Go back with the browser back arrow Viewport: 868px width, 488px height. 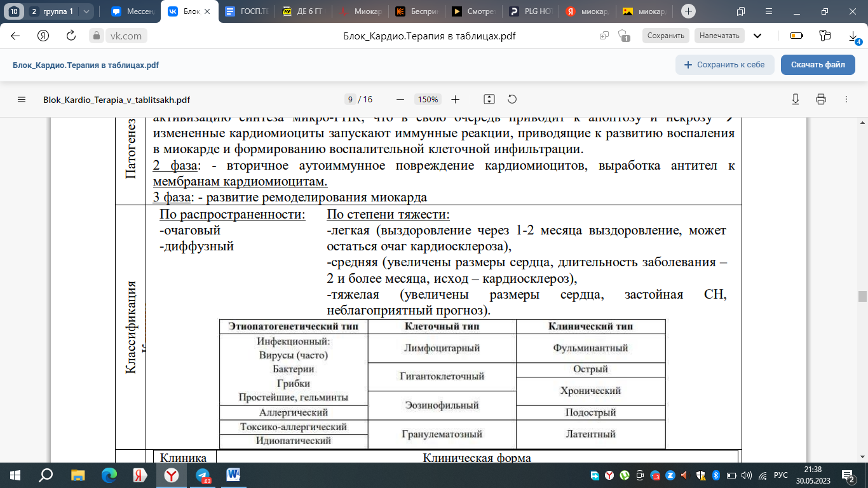tap(15, 36)
